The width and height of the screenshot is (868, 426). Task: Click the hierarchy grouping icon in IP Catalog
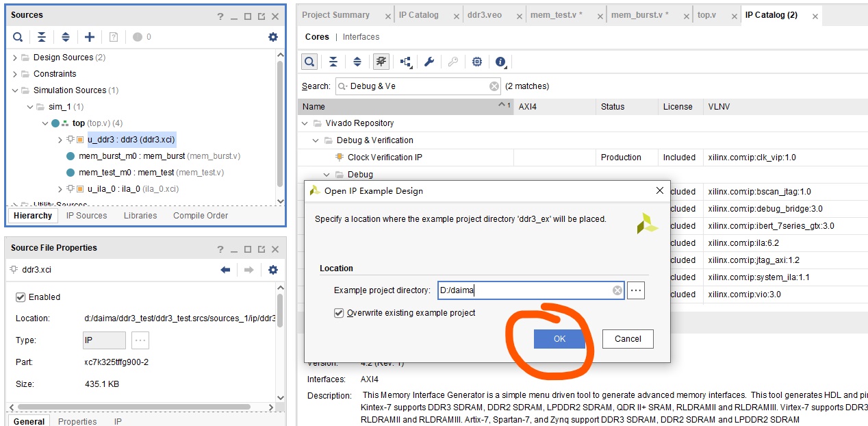[x=406, y=62]
